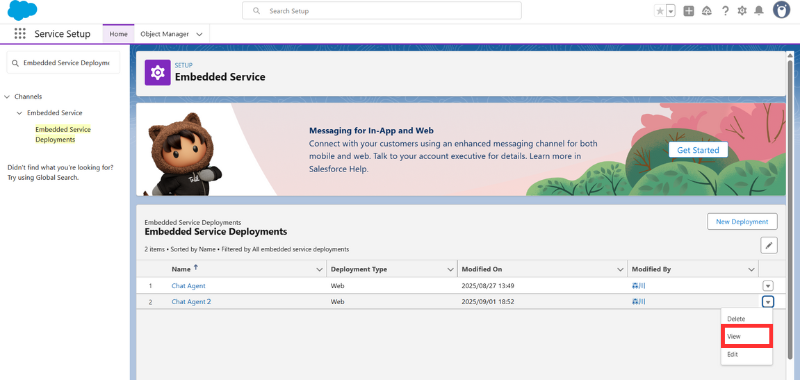
Task: Open the favorites list dropdown arrow
Action: (671, 11)
